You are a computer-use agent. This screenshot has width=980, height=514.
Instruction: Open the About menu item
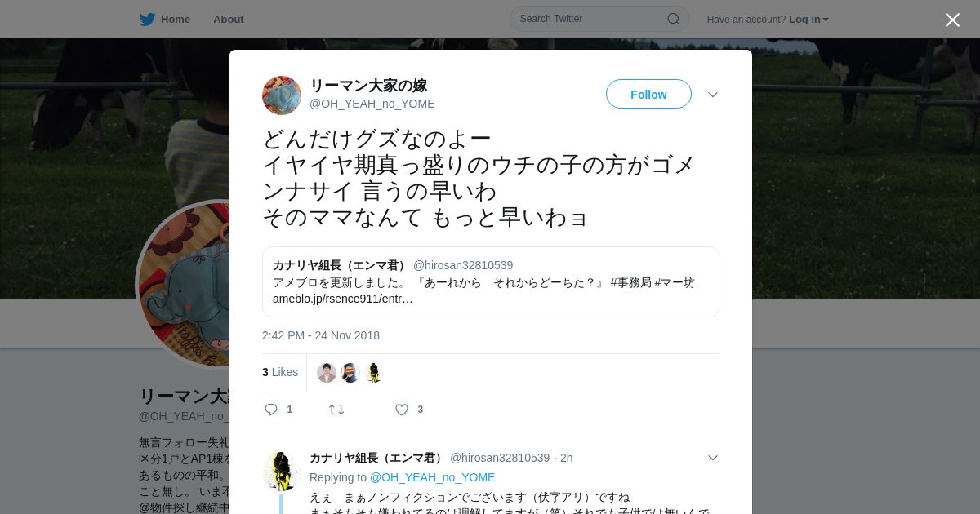[229, 19]
